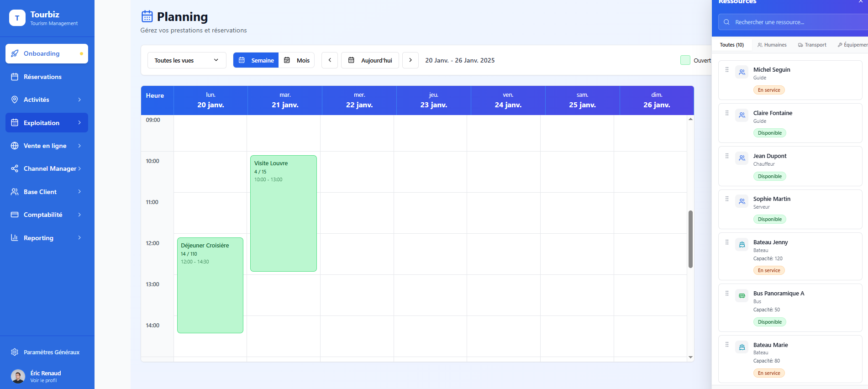Viewport: 868px width, 389px height.
Task: Click the Reporting chart icon
Action: 15,237
